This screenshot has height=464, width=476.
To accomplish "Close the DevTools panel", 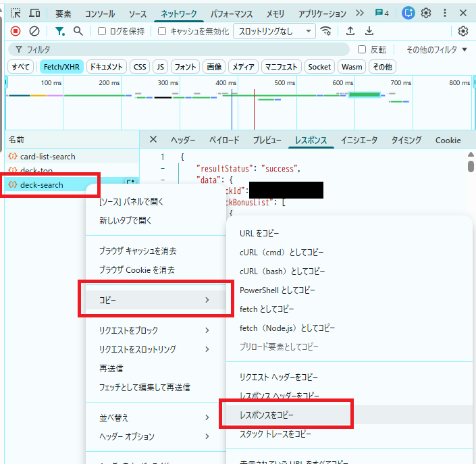I will (x=463, y=13).
